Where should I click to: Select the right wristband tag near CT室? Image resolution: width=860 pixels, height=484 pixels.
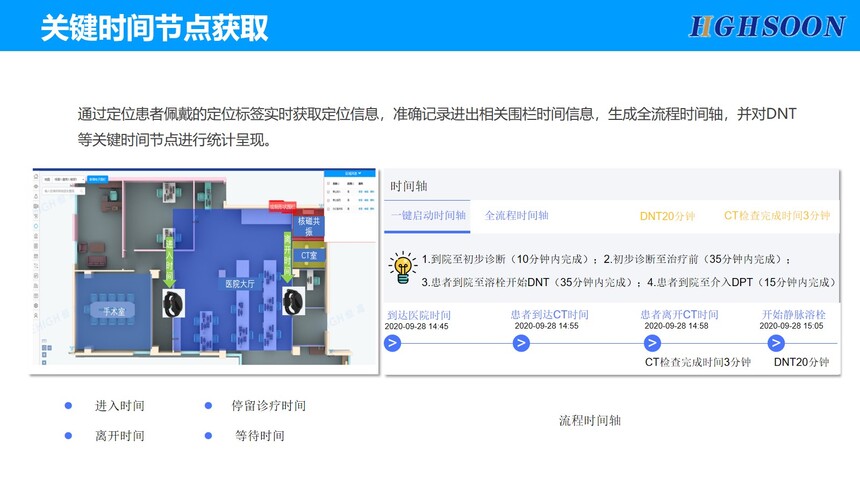tap(294, 299)
